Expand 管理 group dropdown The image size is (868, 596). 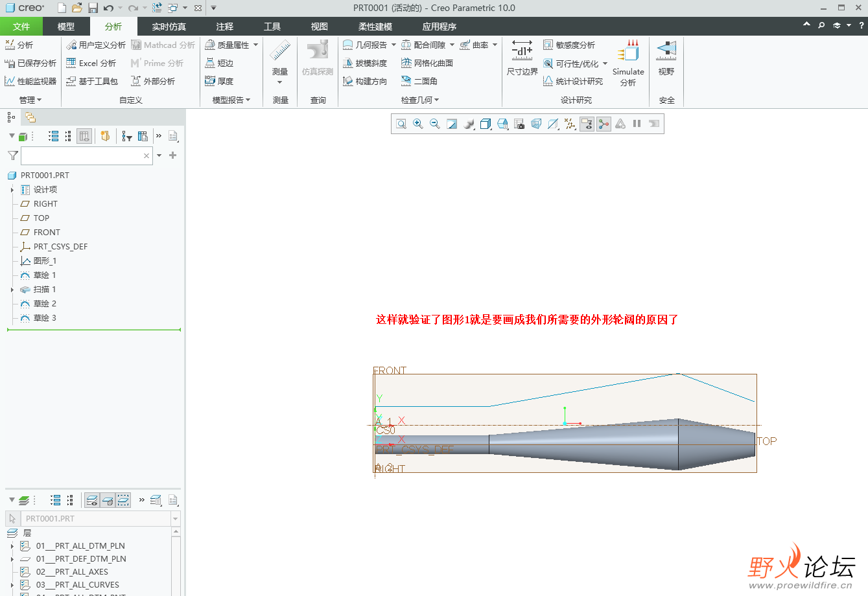pos(30,100)
